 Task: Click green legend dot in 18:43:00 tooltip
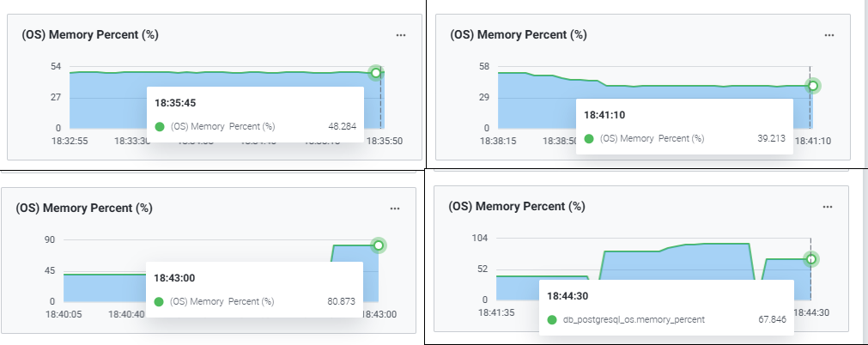[160, 301]
